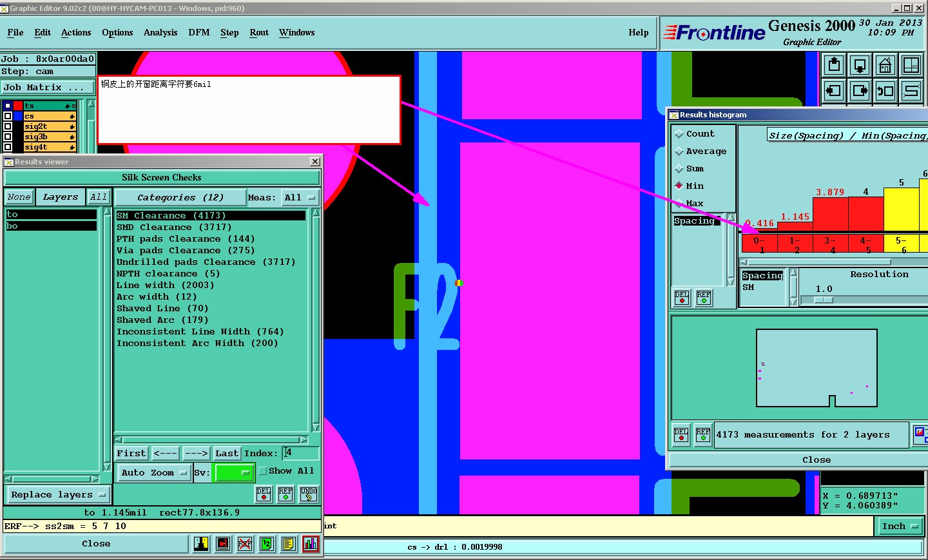Click the Index input field
The width and height of the screenshot is (928, 560).
point(301,453)
